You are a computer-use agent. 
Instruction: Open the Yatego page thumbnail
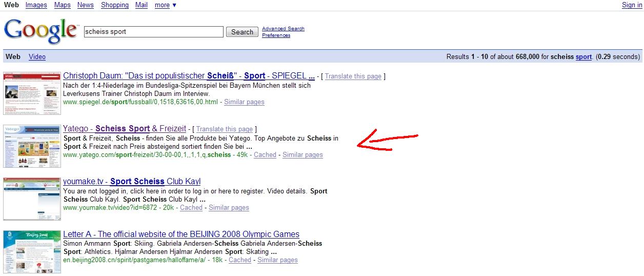pos(32,146)
